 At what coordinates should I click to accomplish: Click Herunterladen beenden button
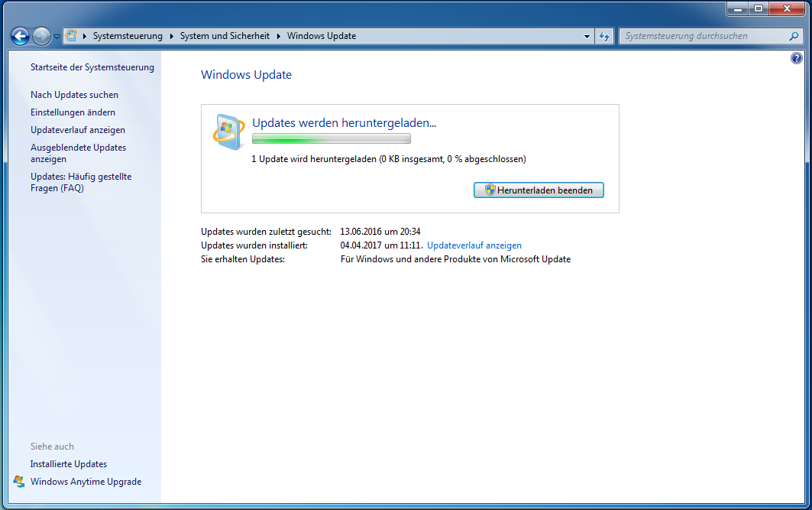tap(539, 190)
